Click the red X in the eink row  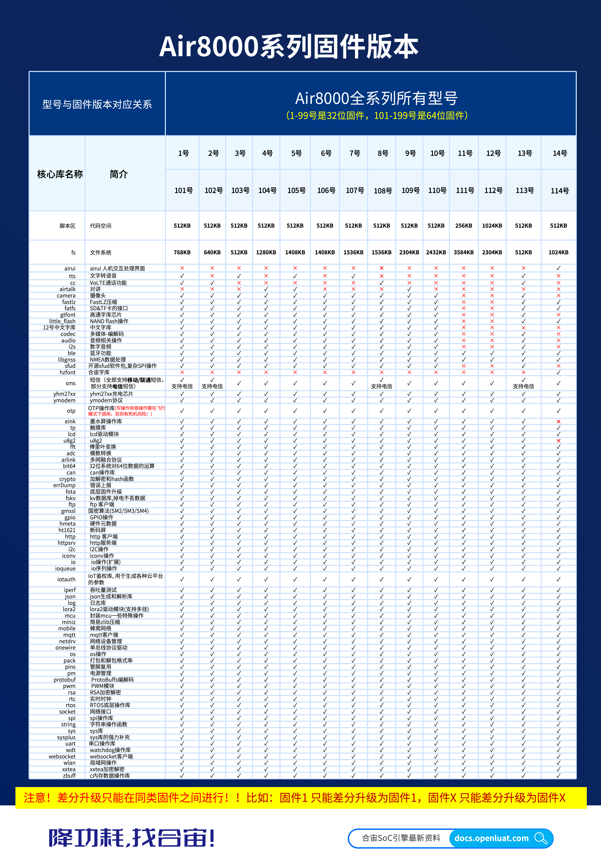coord(558,421)
